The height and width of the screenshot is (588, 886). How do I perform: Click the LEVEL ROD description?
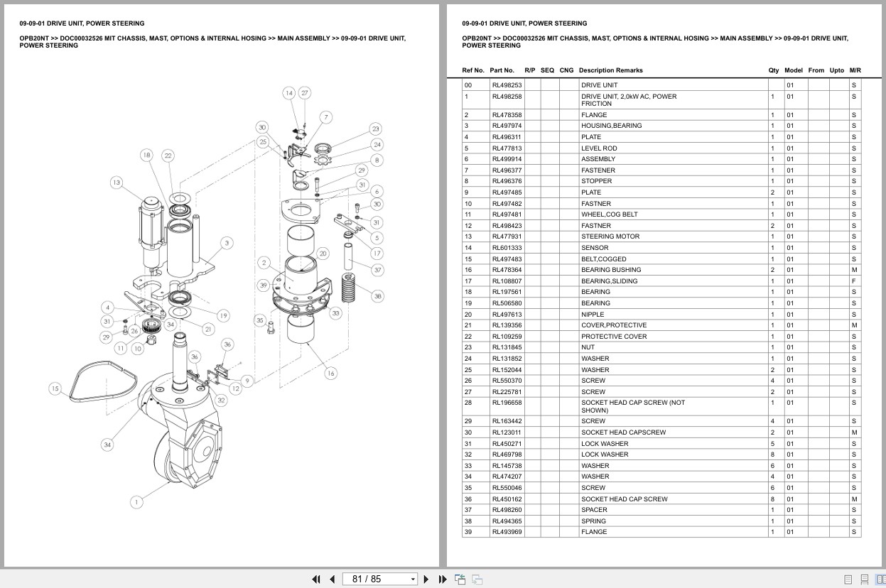599,148
